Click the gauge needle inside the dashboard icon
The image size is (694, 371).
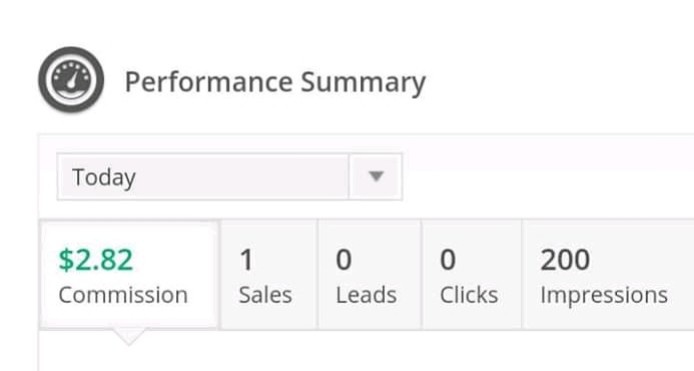tap(71, 80)
